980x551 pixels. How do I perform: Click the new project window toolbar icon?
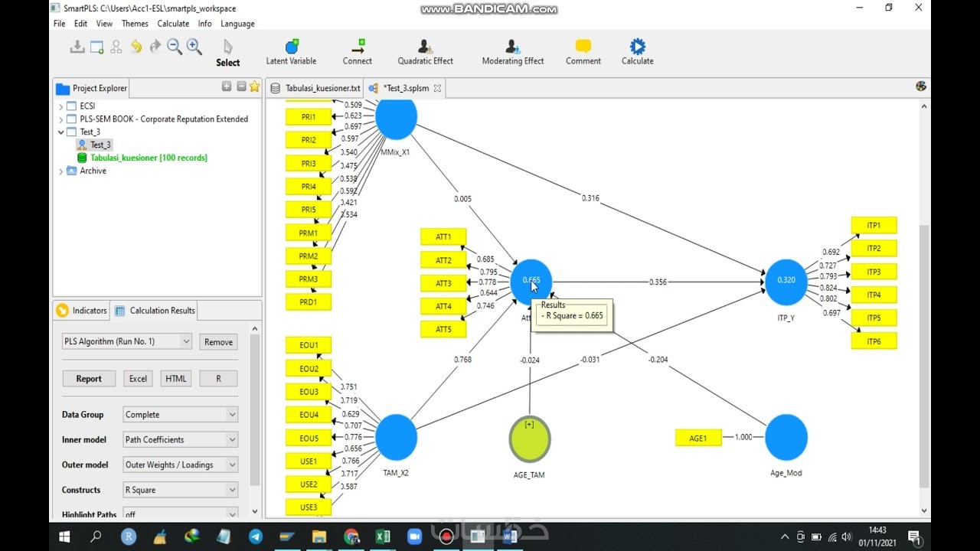[x=96, y=47]
